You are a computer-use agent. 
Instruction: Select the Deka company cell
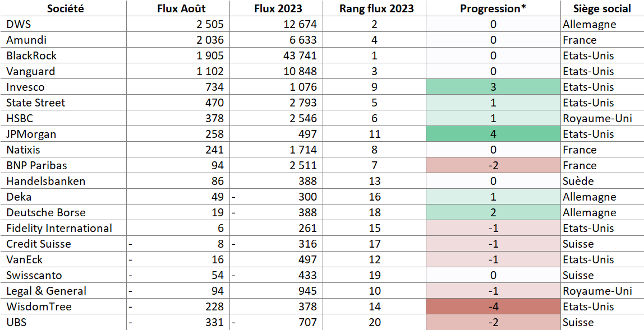[63, 197]
